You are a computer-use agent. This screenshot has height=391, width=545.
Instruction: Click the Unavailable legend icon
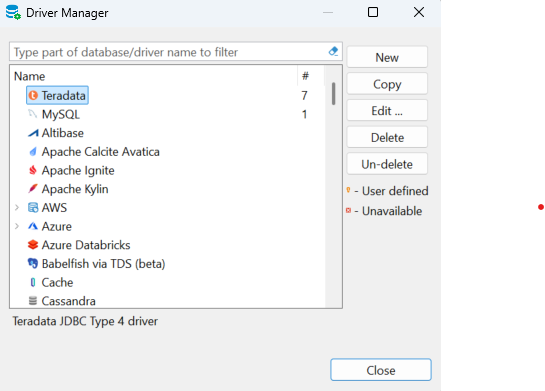pos(349,210)
